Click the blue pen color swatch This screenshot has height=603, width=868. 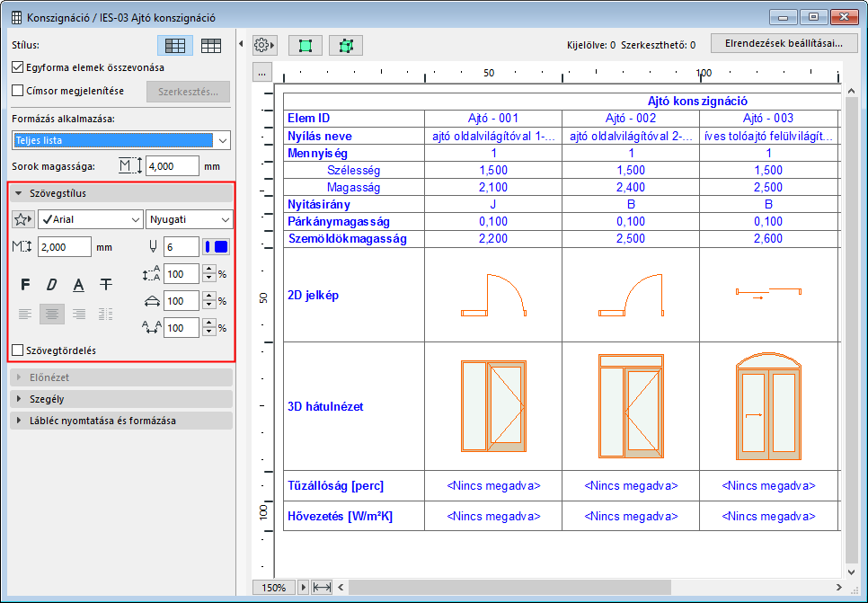pyautogui.click(x=217, y=247)
